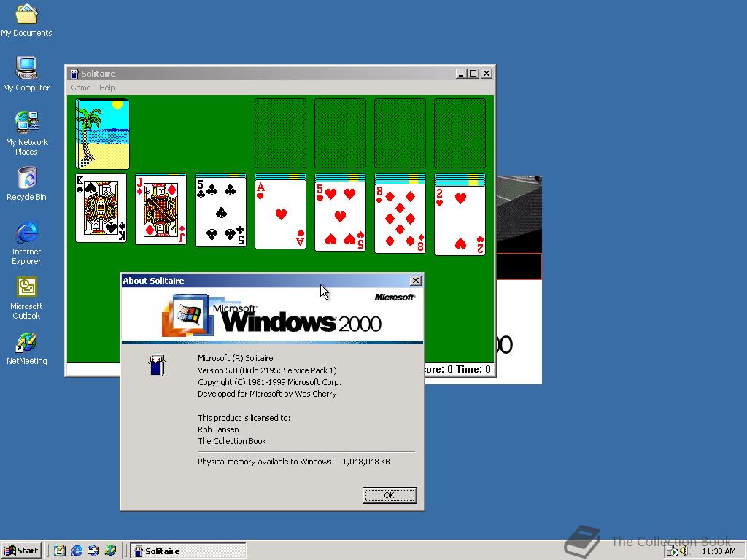Open the Game menu
This screenshot has width=747, height=560.
click(x=80, y=87)
